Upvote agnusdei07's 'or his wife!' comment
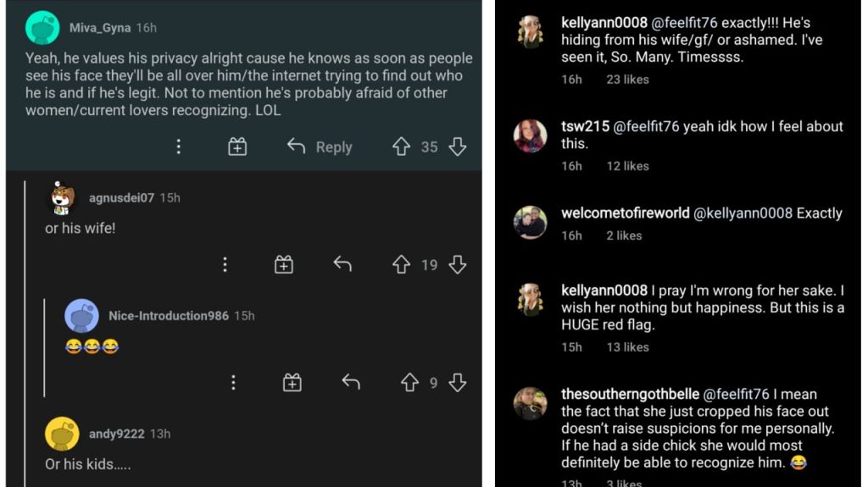The image size is (868, 487). 401,265
